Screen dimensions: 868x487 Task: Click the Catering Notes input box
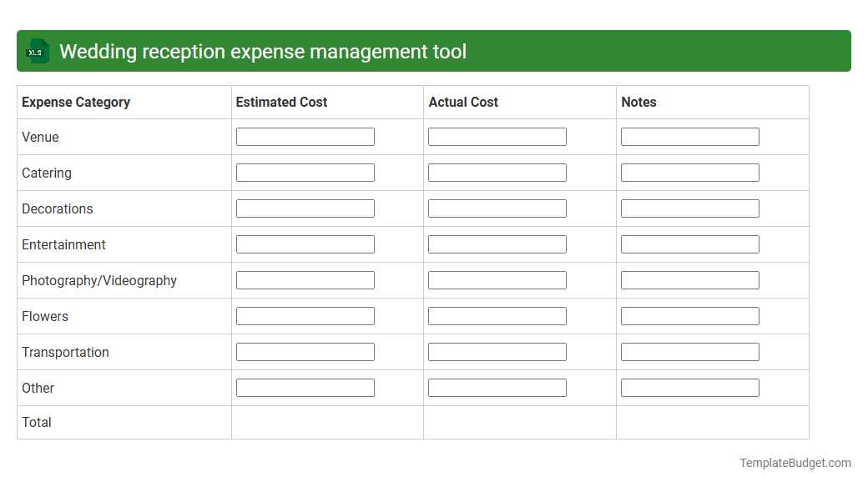coord(689,172)
